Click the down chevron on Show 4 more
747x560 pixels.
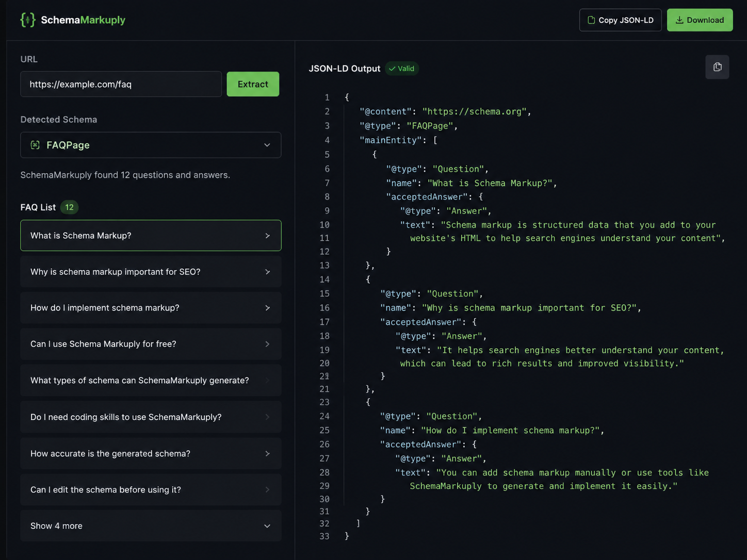click(267, 526)
